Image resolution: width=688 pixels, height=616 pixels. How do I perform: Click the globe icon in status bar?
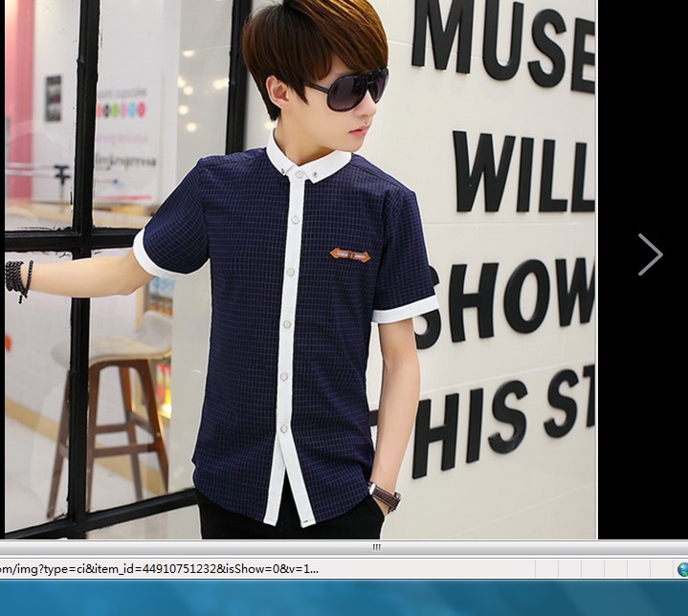click(x=682, y=569)
